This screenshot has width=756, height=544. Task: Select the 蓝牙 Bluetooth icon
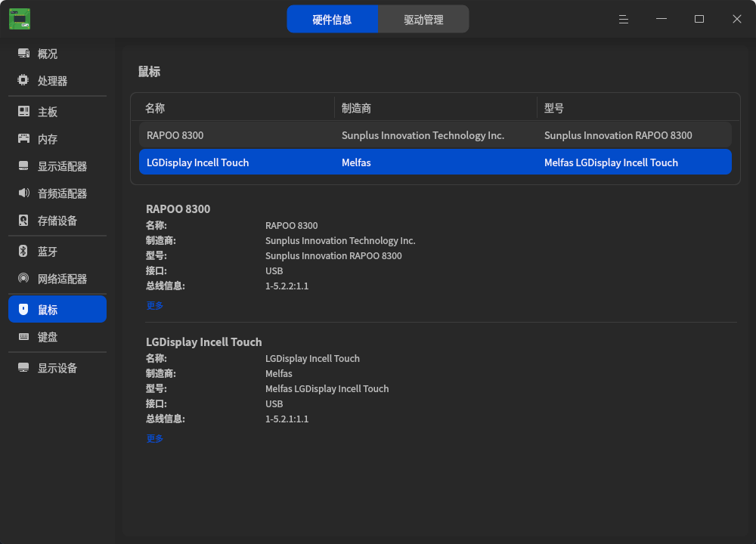pyautogui.click(x=23, y=252)
